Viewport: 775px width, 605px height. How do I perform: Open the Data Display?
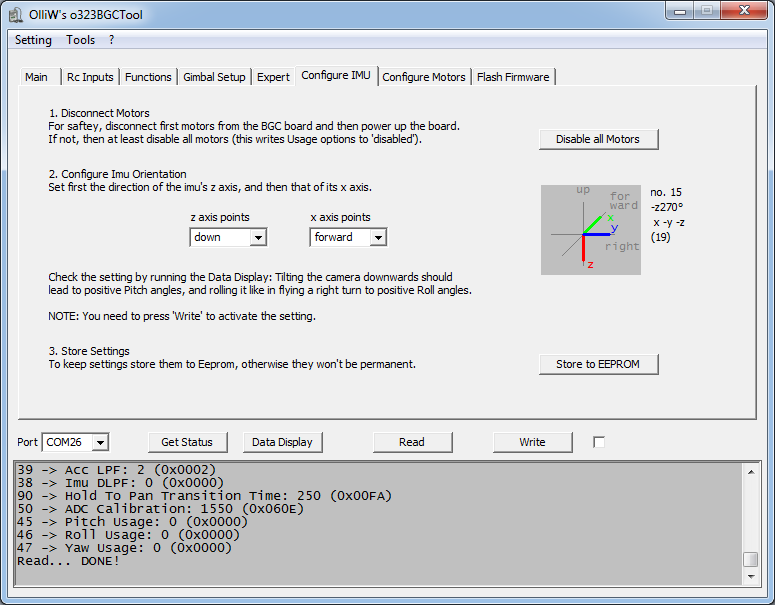click(282, 442)
